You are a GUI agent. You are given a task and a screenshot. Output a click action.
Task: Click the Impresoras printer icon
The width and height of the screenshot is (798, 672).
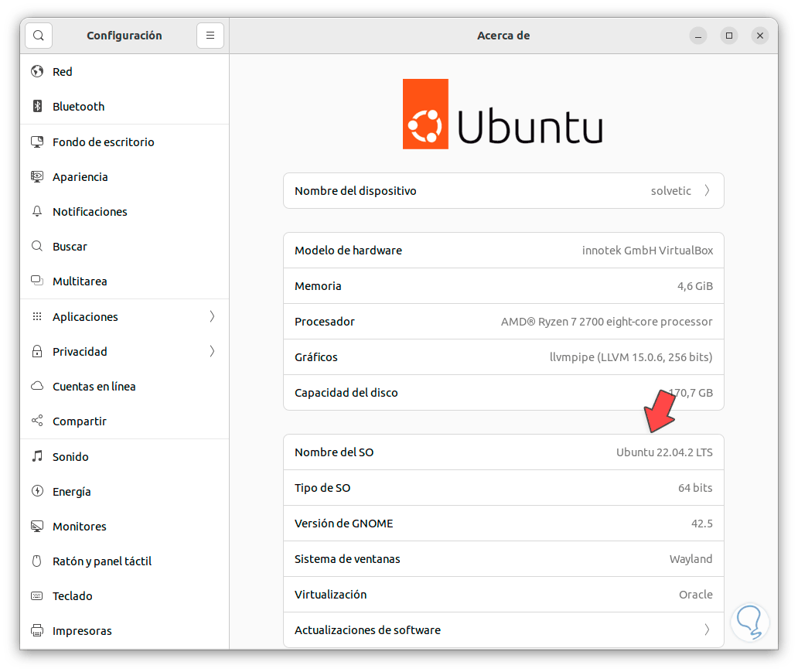point(37,631)
